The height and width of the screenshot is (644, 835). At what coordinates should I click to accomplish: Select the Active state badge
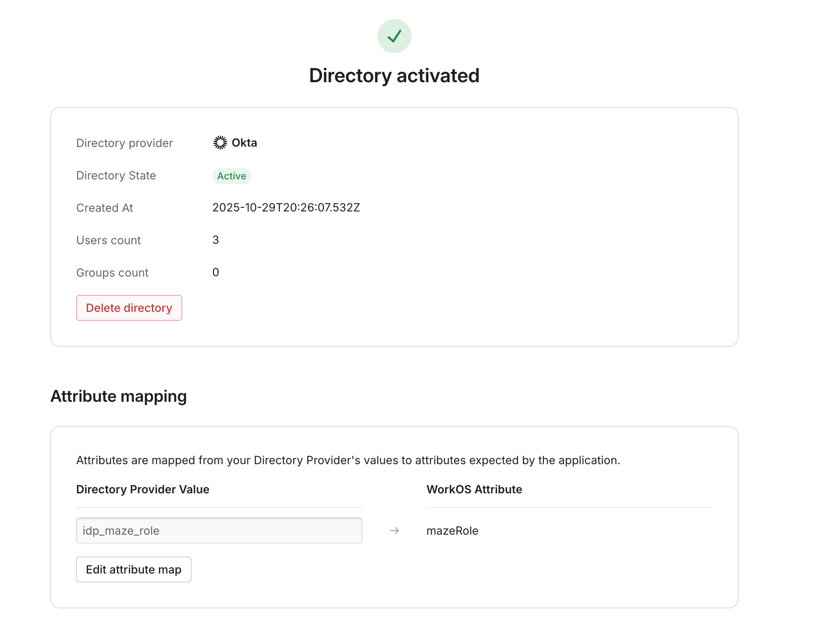tap(231, 176)
